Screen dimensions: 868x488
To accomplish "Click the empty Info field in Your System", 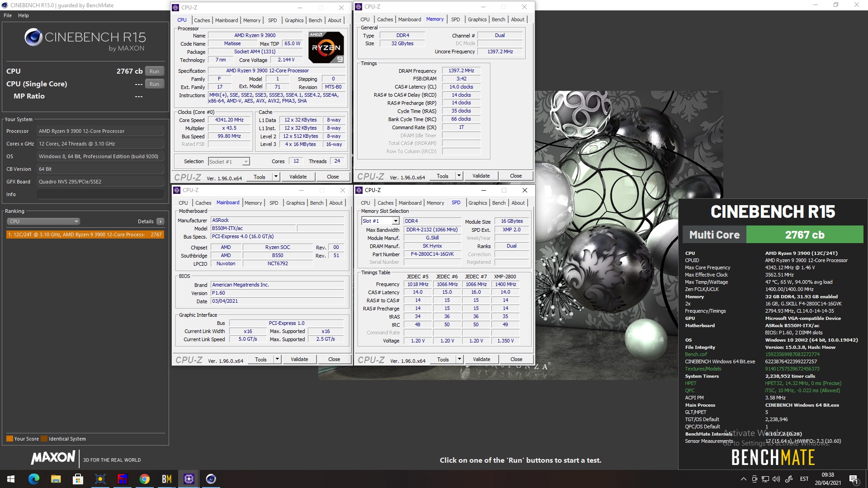I will click(x=100, y=194).
